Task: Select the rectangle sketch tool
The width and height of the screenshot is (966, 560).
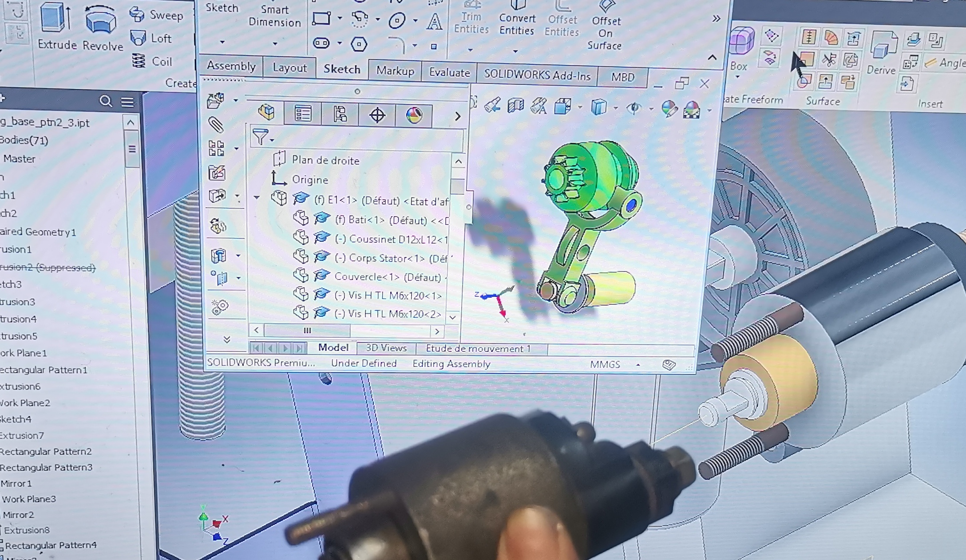Action: click(321, 19)
